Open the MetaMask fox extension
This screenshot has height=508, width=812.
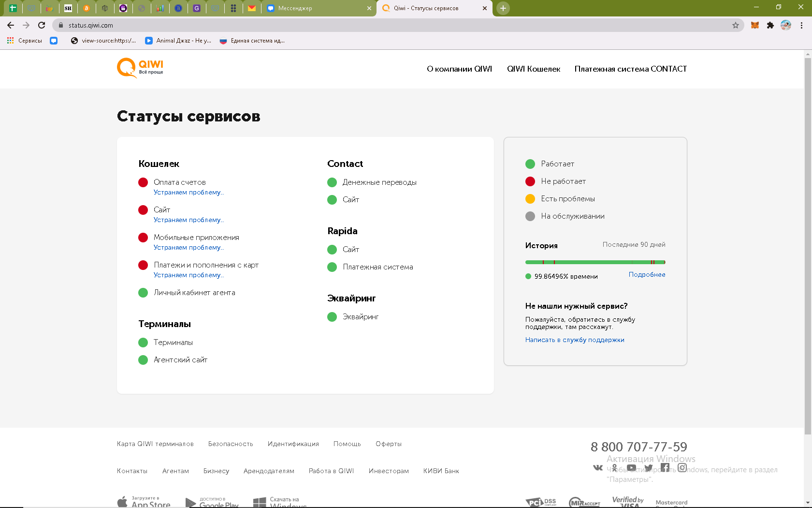pyautogui.click(x=754, y=25)
